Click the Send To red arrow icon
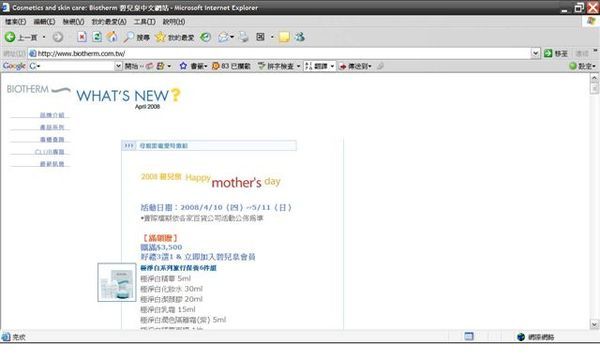This screenshot has width=600, height=360. (x=342, y=66)
